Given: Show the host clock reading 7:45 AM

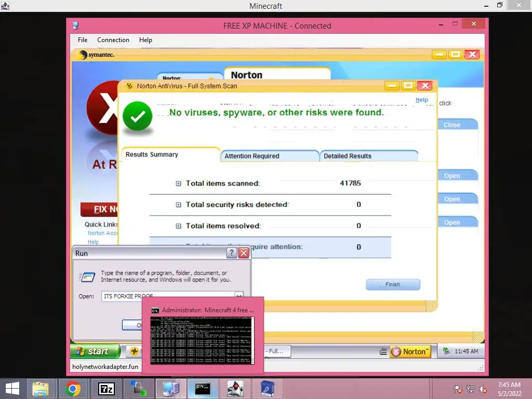Looking at the screenshot, I should coord(509,385).
